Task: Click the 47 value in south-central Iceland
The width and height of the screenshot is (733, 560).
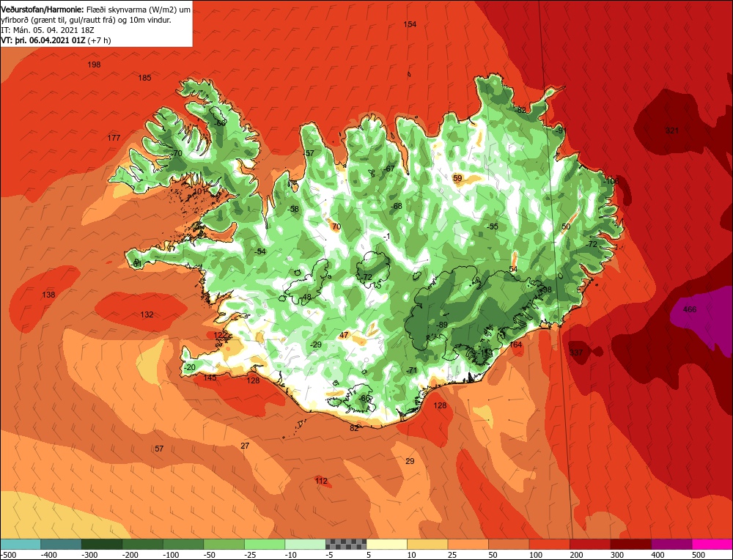Action: (344, 335)
